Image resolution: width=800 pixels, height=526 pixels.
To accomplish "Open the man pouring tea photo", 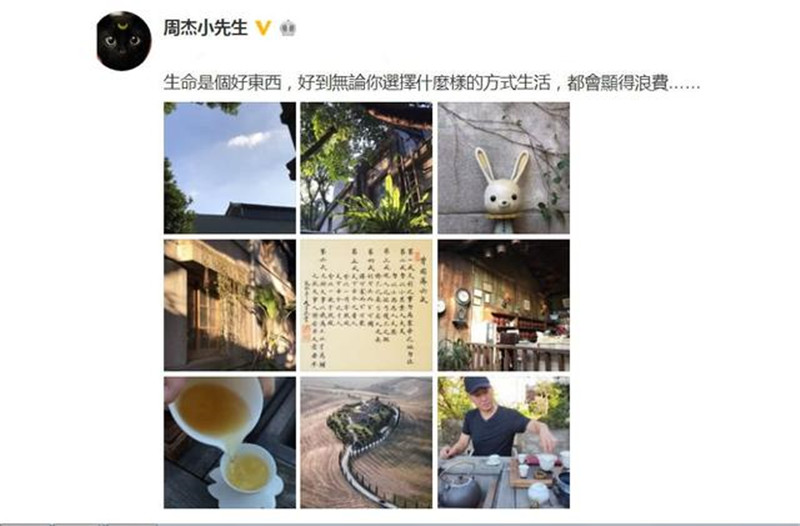I will [504, 442].
